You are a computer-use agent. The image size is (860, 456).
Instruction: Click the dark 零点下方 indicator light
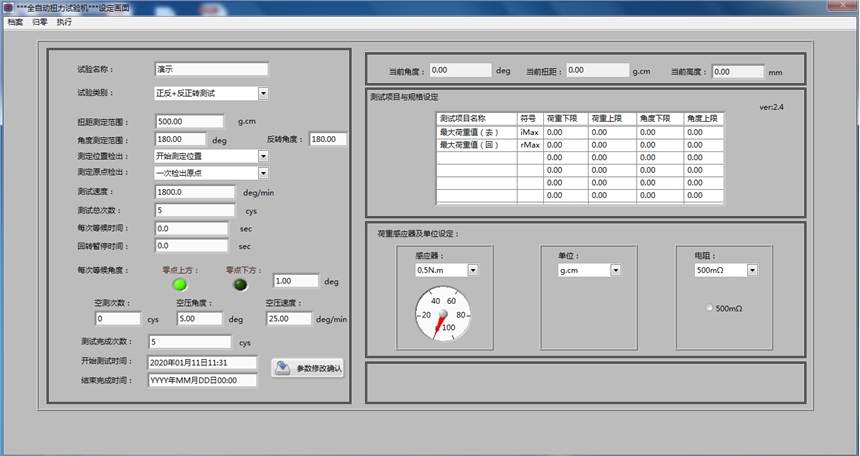pyautogui.click(x=240, y=285)
